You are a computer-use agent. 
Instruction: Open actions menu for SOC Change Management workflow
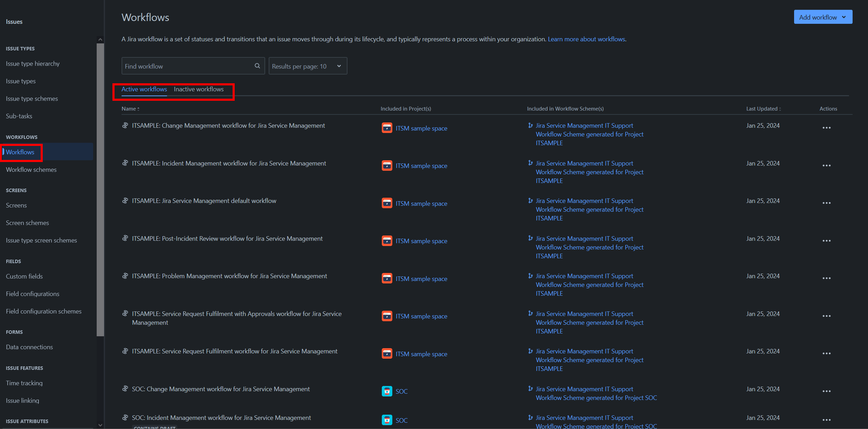[x=826, y=391]
